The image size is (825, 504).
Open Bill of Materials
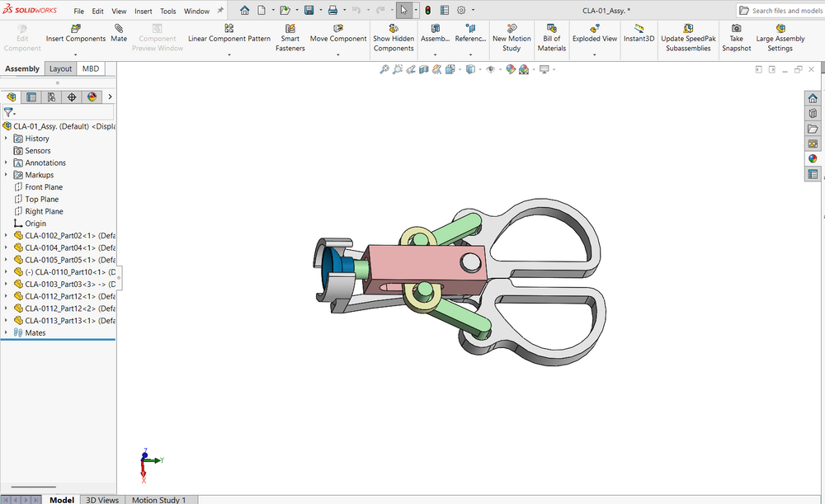551,38
